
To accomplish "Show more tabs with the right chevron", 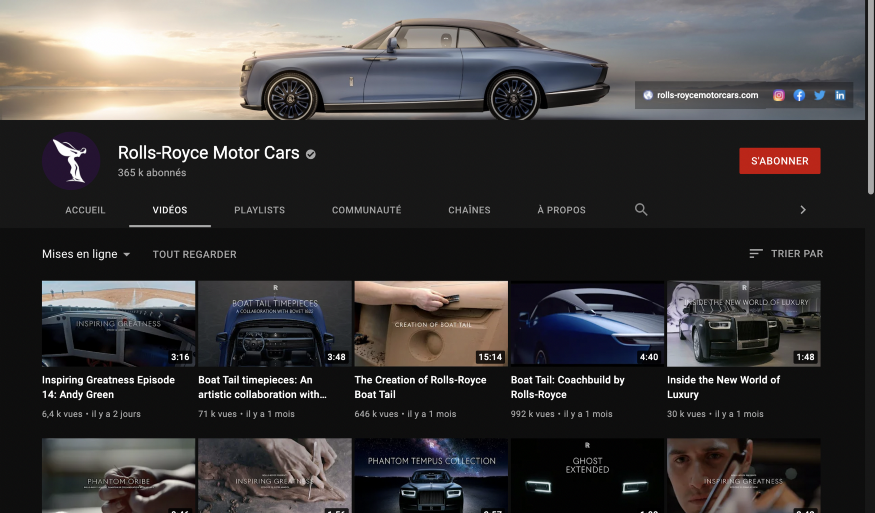I will coord(803,210).
